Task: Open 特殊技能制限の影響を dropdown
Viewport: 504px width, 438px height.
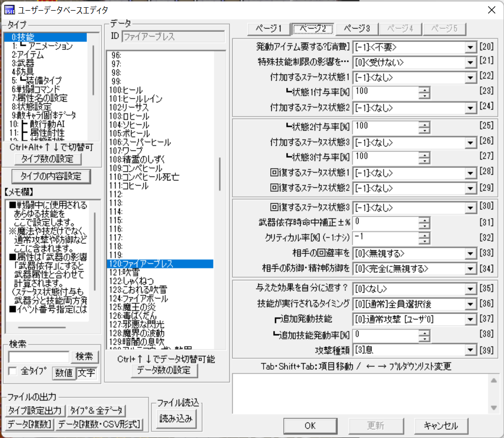Action: tap(470, 62)
